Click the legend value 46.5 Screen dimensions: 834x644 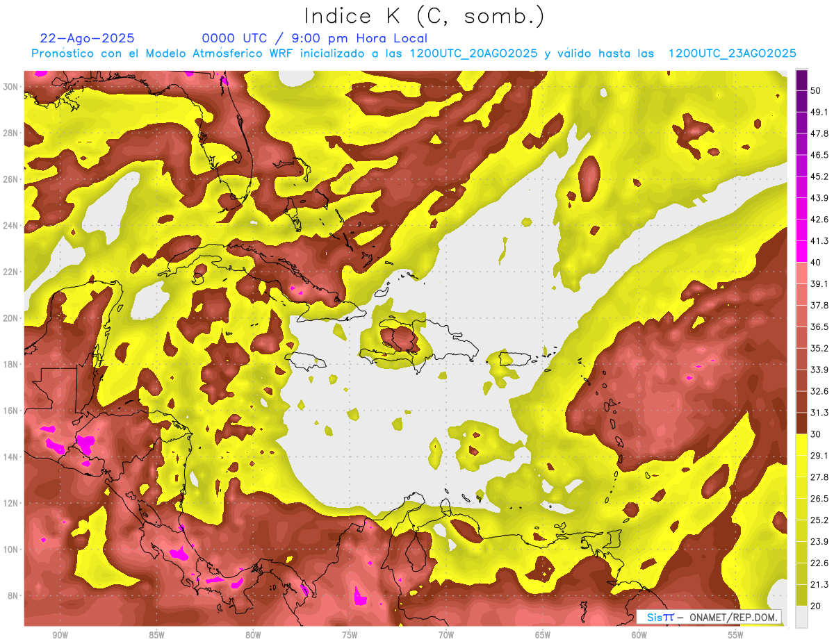819,155
